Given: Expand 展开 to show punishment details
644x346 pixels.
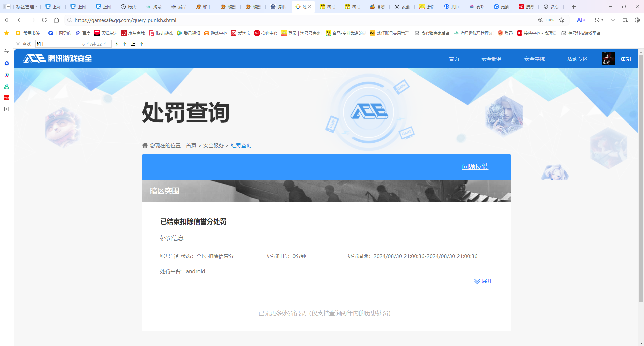Looking at the screenshot, I should [x=483, y=281].
